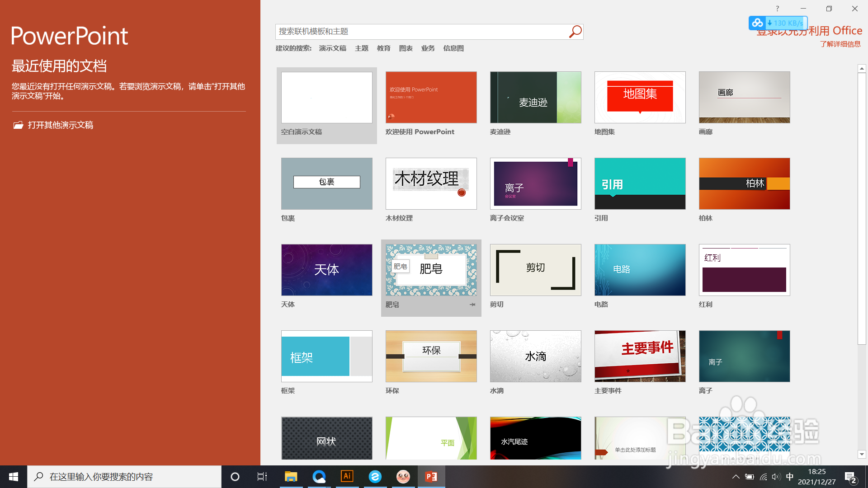Search suggested term 信息图
Viewport: 868px width, 488px height.
click(453, 48)
